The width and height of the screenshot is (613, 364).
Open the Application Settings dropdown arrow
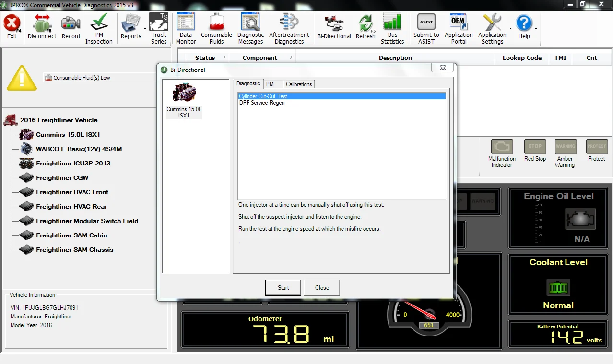(x=510, y=29)
